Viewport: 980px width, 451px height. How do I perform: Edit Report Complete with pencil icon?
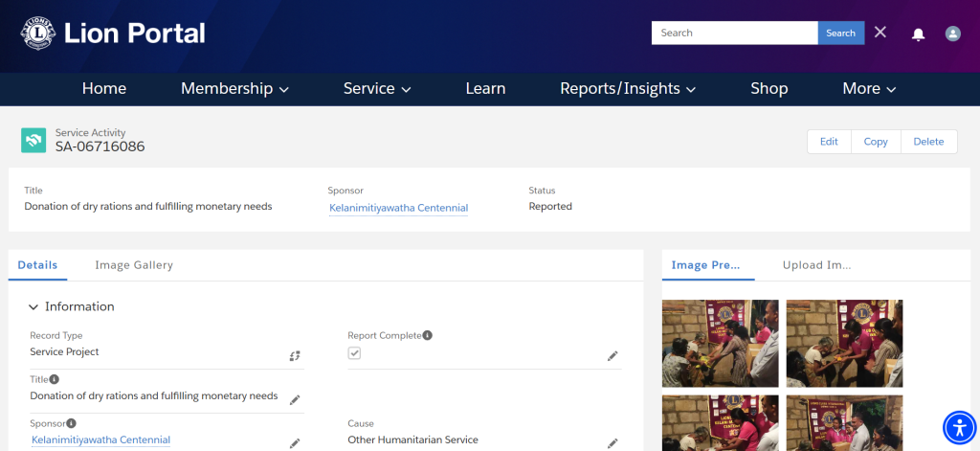coord(612,356)
